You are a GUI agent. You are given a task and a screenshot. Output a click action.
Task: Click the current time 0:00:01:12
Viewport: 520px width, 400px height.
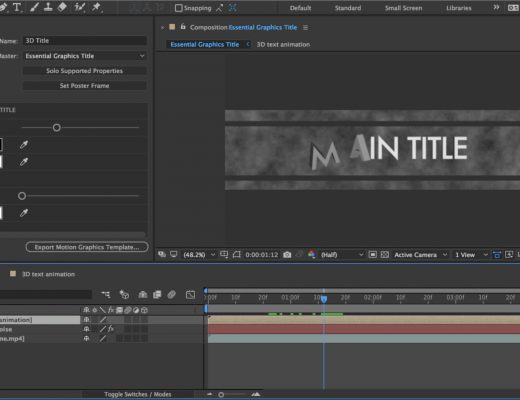(262, 255)
